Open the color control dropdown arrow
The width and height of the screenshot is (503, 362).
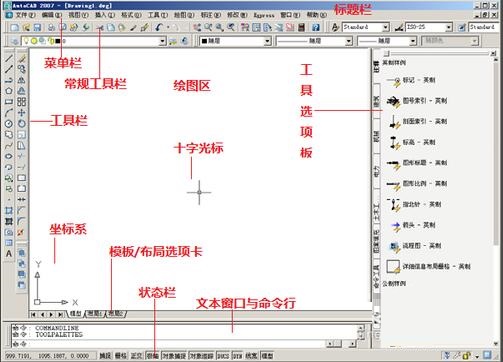pyautogui.click(x=267, y=41)
